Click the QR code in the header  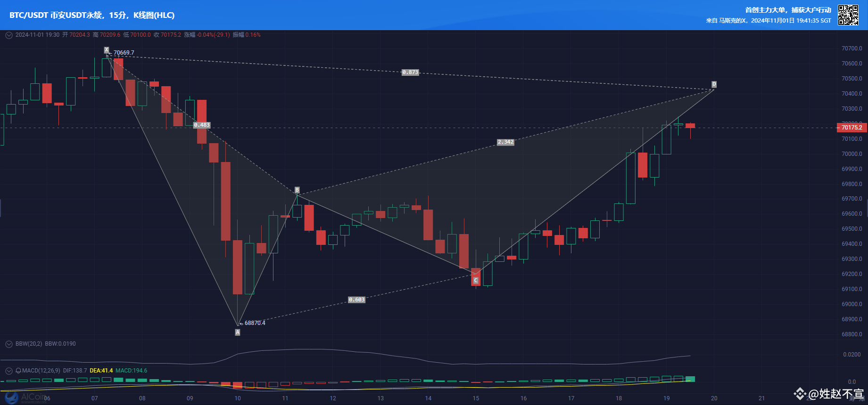pos(848,15)
